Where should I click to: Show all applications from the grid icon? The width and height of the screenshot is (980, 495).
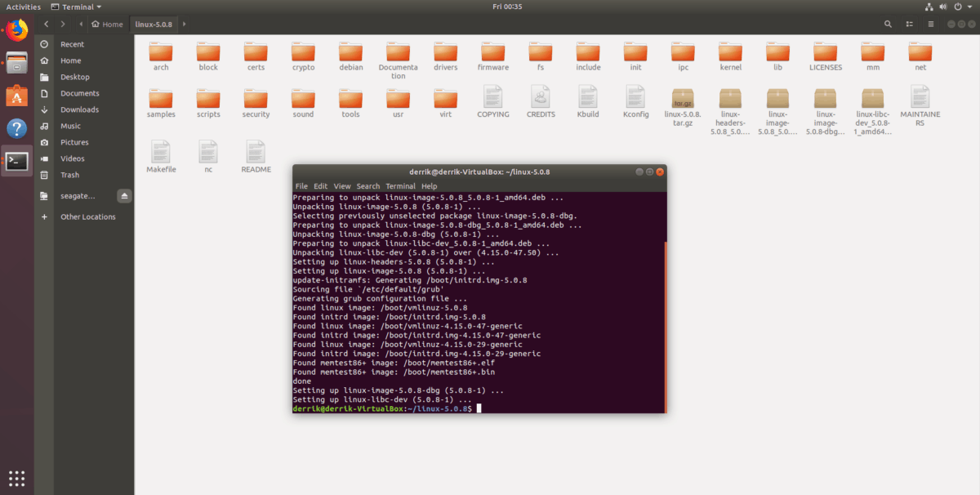point(16,478)
